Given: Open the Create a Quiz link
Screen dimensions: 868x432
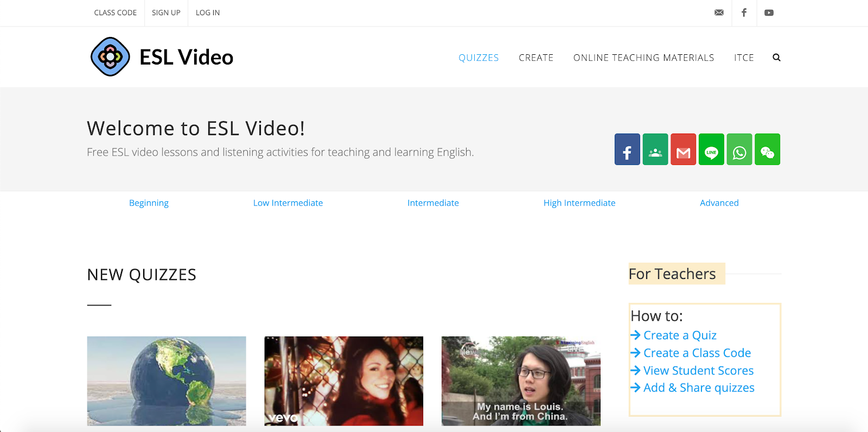Looking at the screenshot, I should click(680, 335).
